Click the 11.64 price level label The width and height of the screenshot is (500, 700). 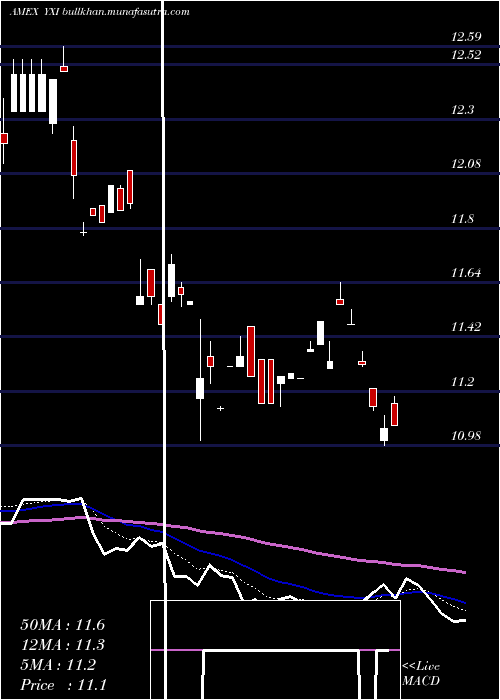tap(466, 273)
